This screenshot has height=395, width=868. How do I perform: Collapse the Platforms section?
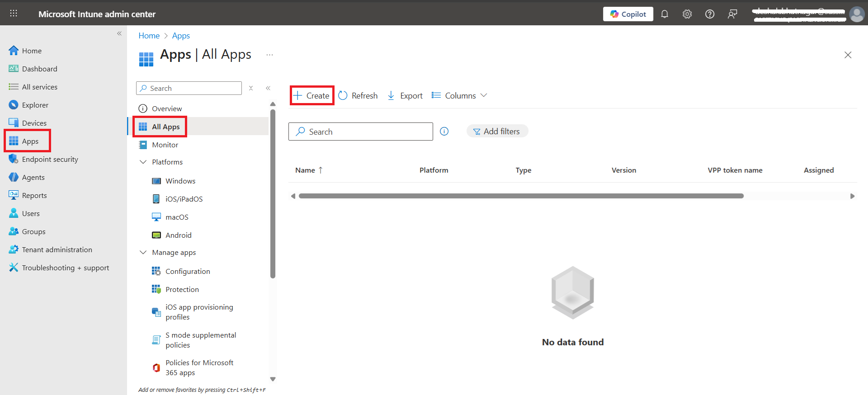[143, 162]
